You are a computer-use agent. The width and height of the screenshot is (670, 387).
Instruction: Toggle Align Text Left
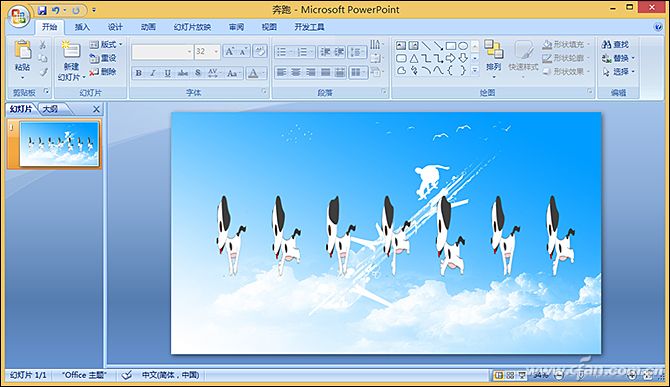[282, 73]
